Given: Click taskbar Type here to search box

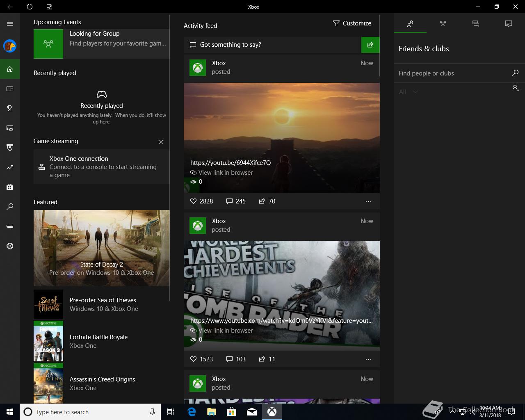Looking at the screenshot, I should 89,412.
